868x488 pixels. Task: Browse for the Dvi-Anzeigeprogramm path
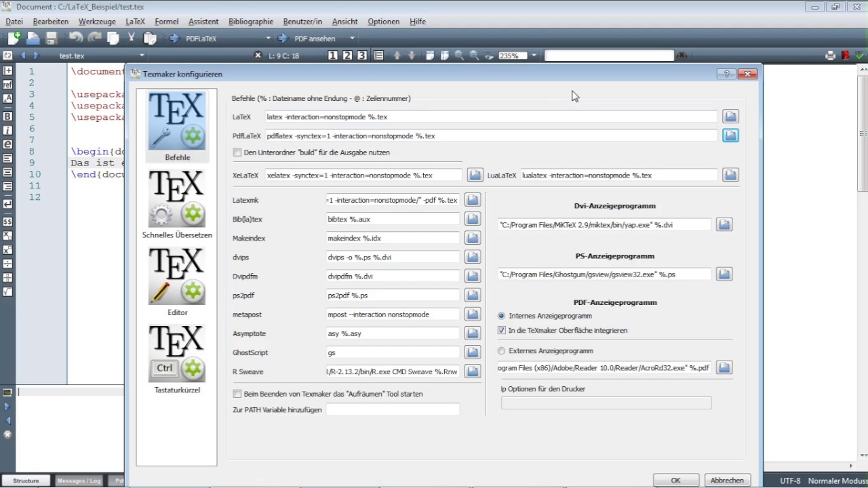tap(724, 224)
